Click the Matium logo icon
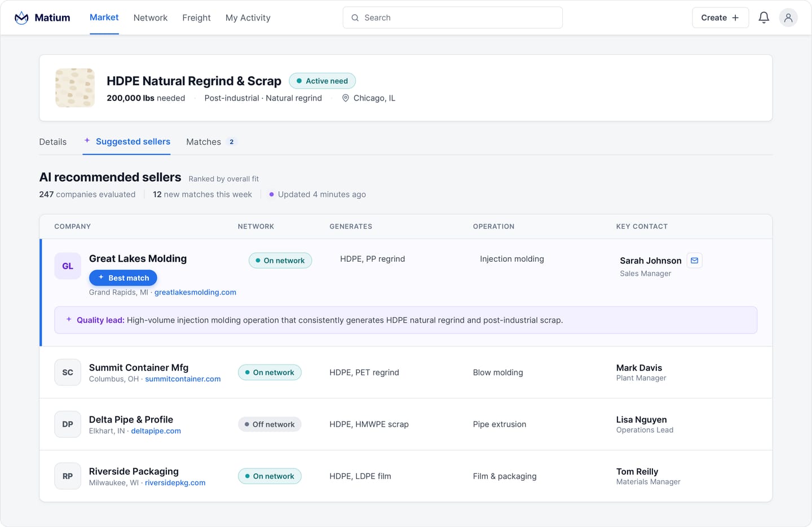This screenshot has width=812, height=527. tap(21, 18)
